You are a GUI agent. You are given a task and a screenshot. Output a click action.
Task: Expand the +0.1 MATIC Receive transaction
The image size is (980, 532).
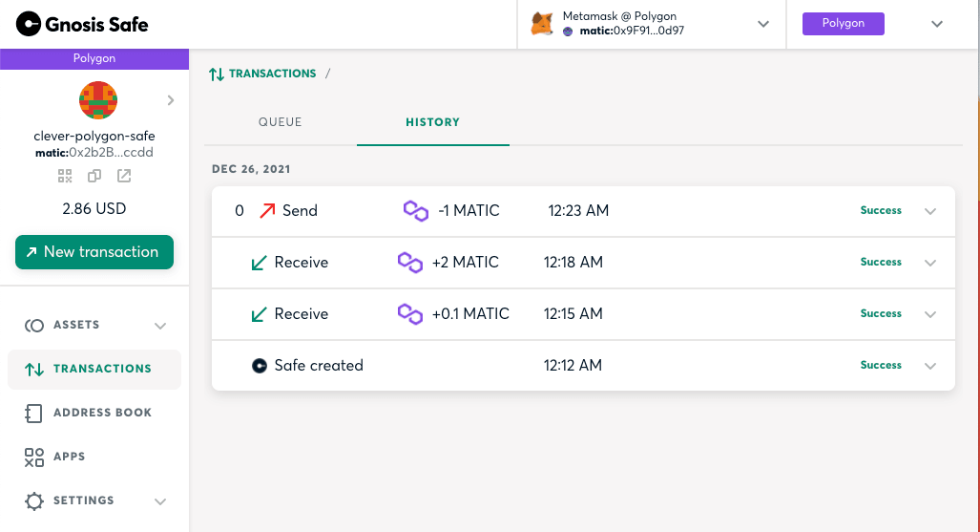click(x=930, y=314)
